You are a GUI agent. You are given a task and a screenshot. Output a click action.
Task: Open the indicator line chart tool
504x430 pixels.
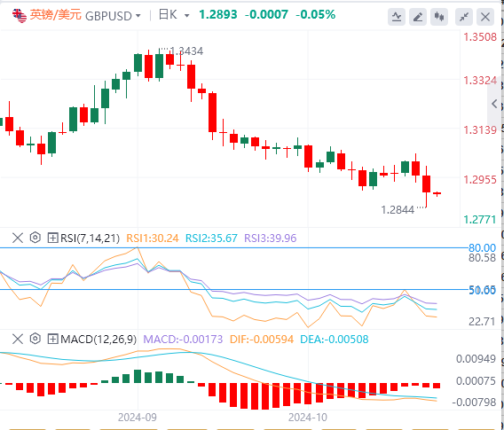[397, 16]
